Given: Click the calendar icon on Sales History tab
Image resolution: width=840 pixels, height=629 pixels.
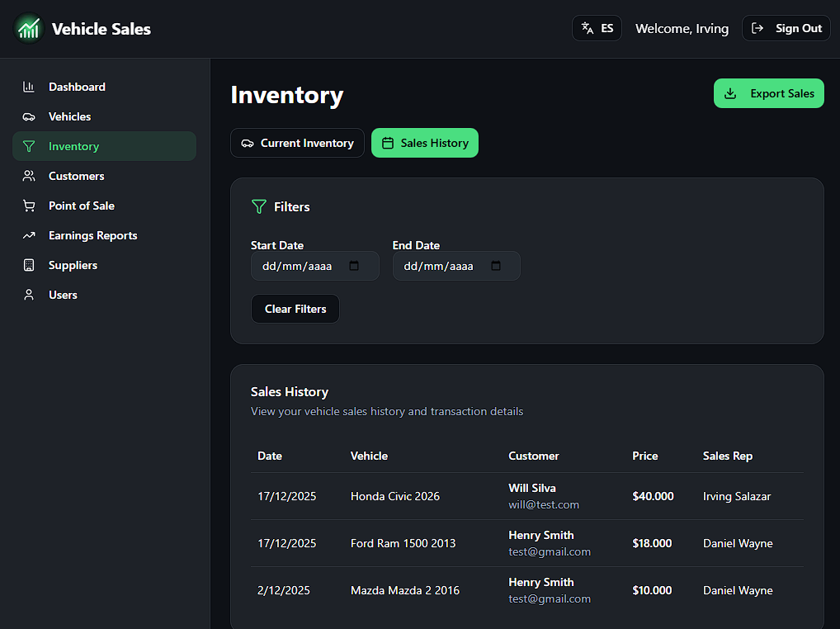Looking at the screenshot, I should (x=388, y=143).
